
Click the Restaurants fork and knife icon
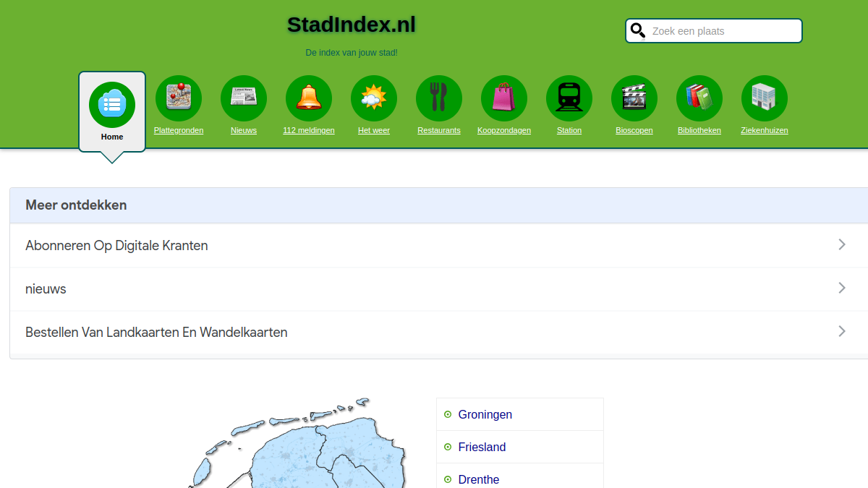point(439,98)
